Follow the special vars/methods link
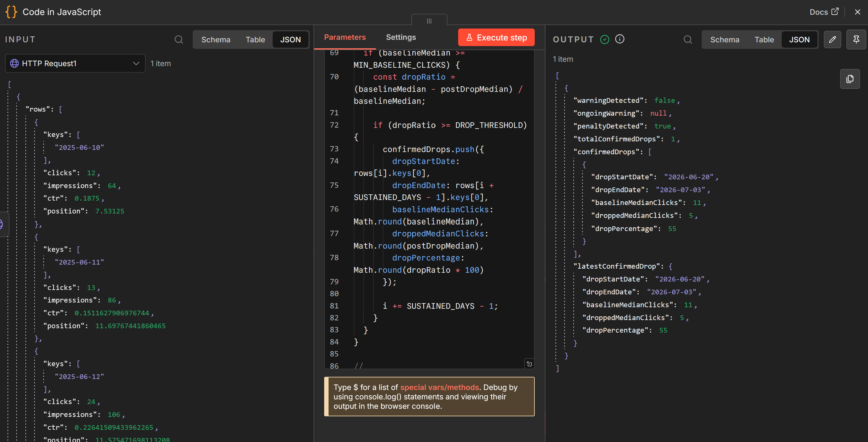 (439, 387)
